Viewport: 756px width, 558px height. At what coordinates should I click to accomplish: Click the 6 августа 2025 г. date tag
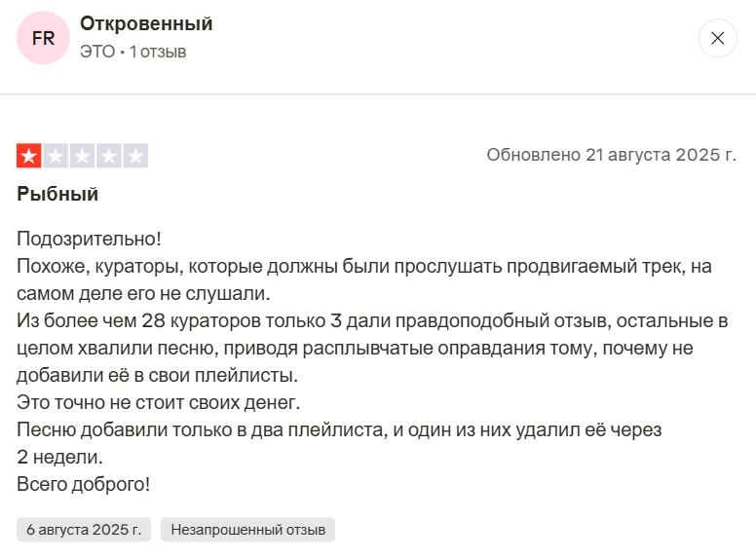click(84, 530)
